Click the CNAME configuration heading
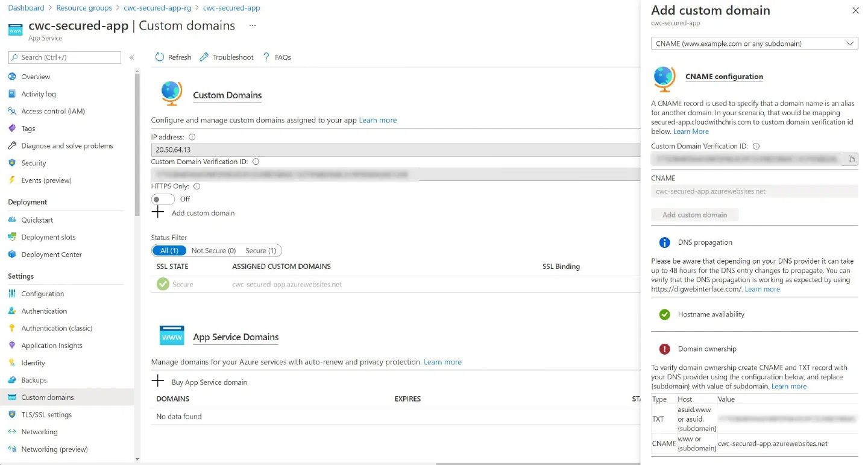868x465 pixels. [x=724, y=77]
